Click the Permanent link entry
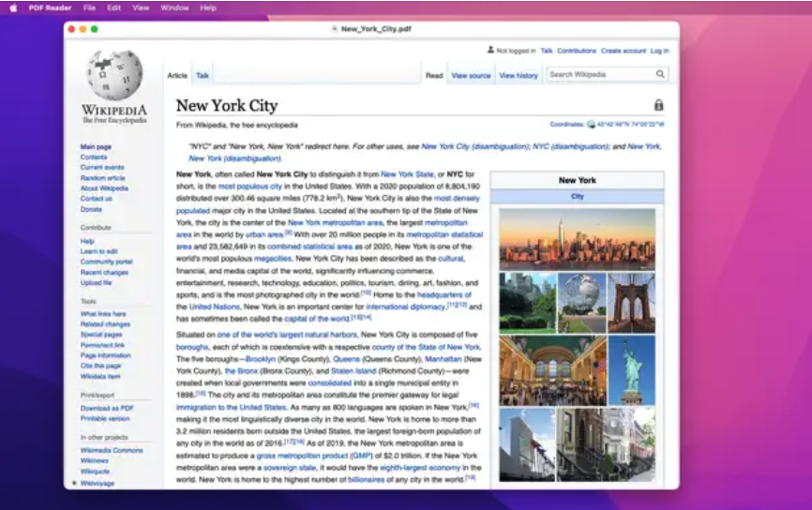 [102, 345]
